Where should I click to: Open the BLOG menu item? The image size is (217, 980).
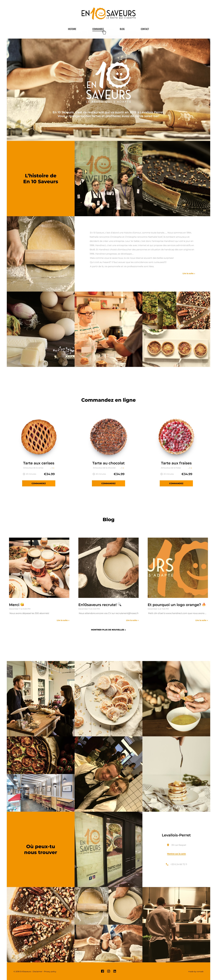122,29
